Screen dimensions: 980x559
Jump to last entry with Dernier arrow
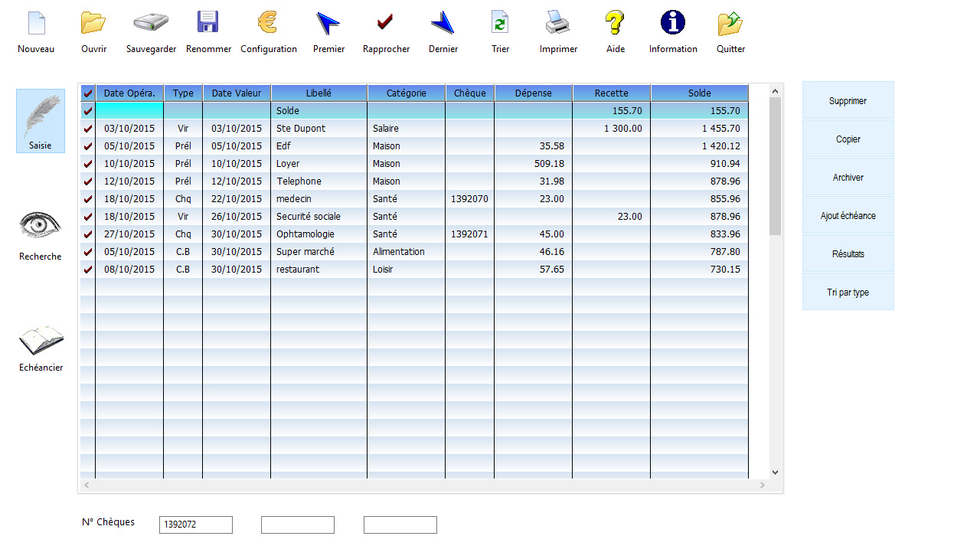[x=443, y=23]
